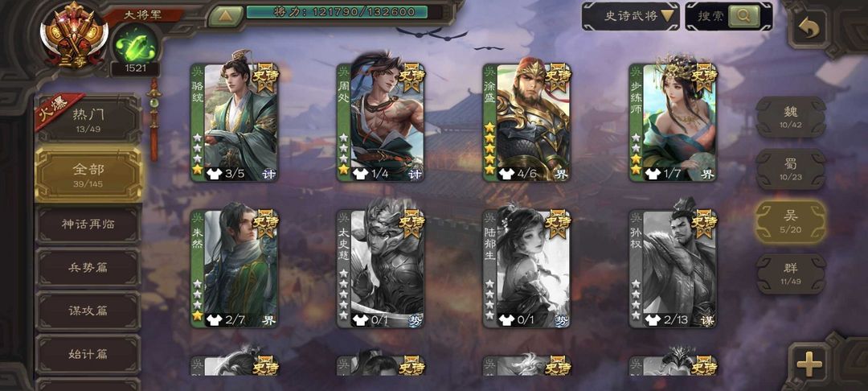Open the 步练师 general card
This screenshot has width=868, height=391.
(x=673, y=122)
